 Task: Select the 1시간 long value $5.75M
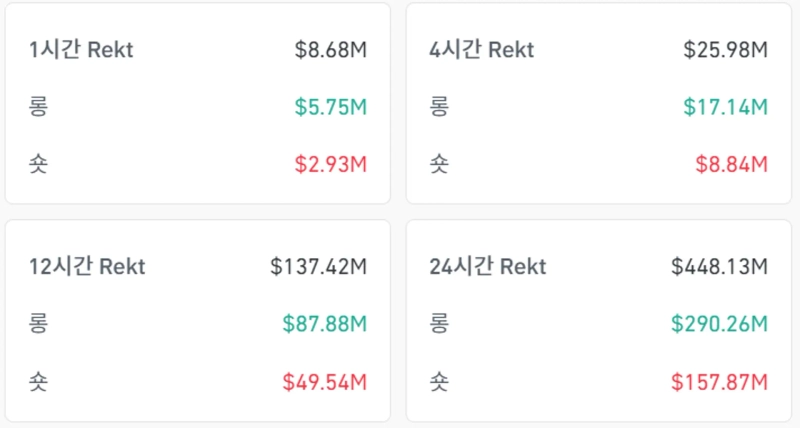coord(331,107)
